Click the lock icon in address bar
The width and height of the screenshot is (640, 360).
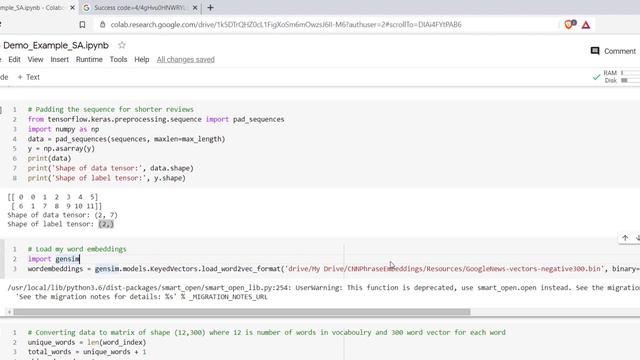pyautogui.click(x=102, y=24)
